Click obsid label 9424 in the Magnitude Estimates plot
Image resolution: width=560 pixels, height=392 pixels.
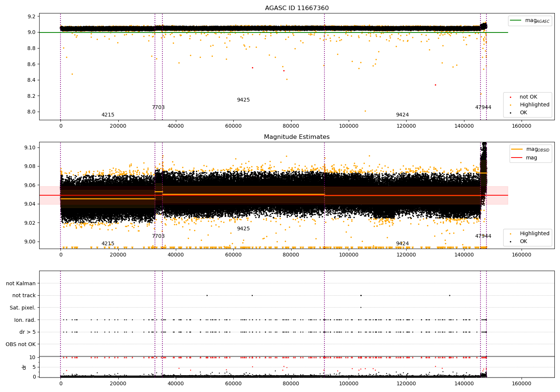pyautogui.click(x=402, y=244)
